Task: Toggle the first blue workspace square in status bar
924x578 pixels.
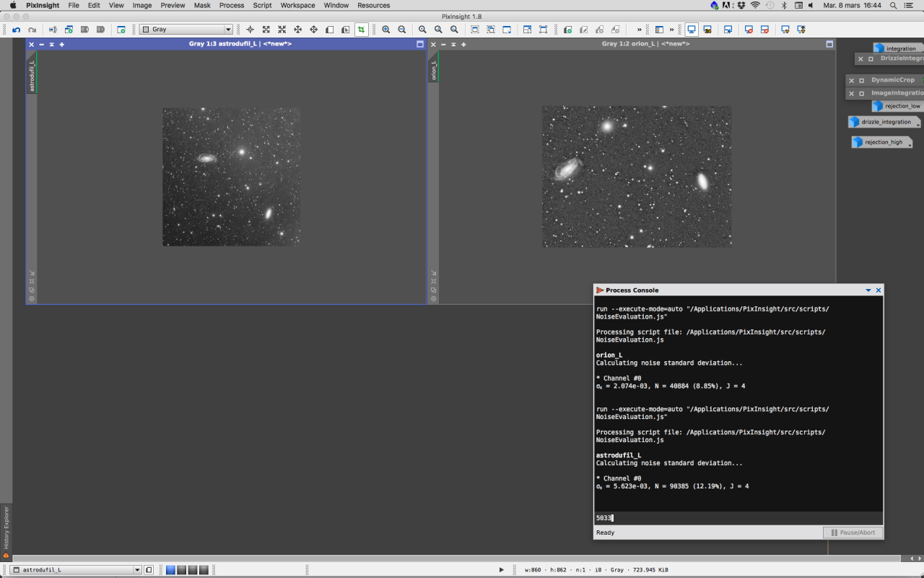Action: [x=171, y=570]
